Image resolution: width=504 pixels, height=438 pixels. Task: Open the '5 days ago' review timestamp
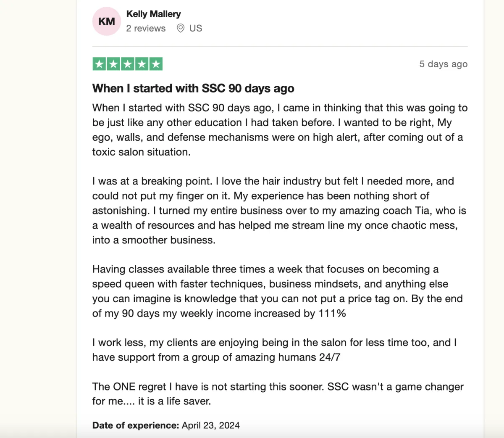(443, 64)
